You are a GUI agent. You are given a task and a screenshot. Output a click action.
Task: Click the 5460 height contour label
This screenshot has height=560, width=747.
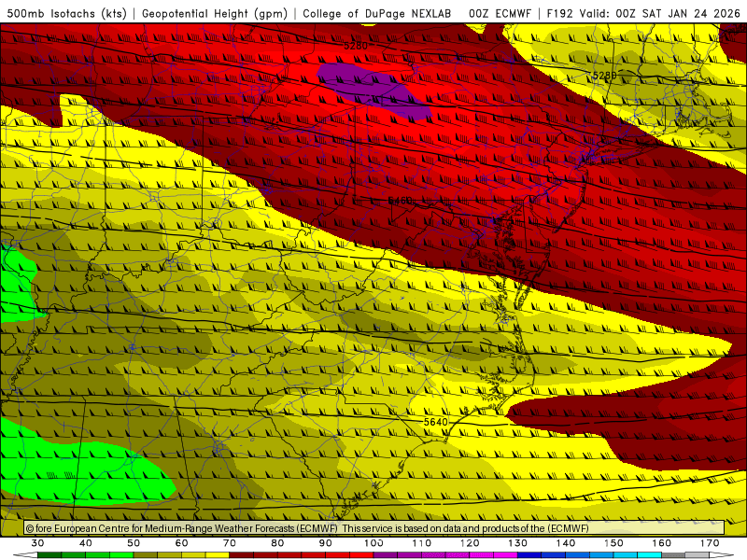coord(400,201)
